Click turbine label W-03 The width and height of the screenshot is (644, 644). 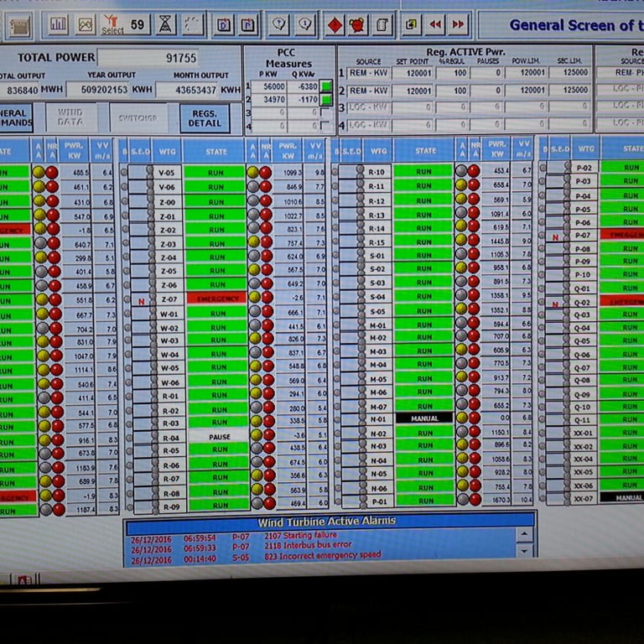point(169,341)
